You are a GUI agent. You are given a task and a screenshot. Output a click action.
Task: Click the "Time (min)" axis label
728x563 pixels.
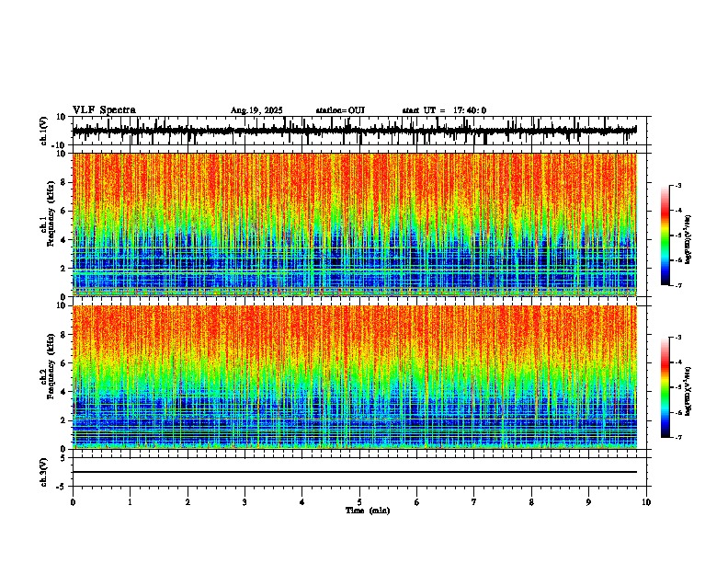tap(368, 510)
